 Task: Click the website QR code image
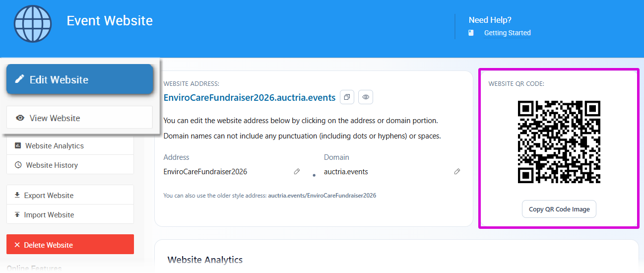(x=559, y=142)
